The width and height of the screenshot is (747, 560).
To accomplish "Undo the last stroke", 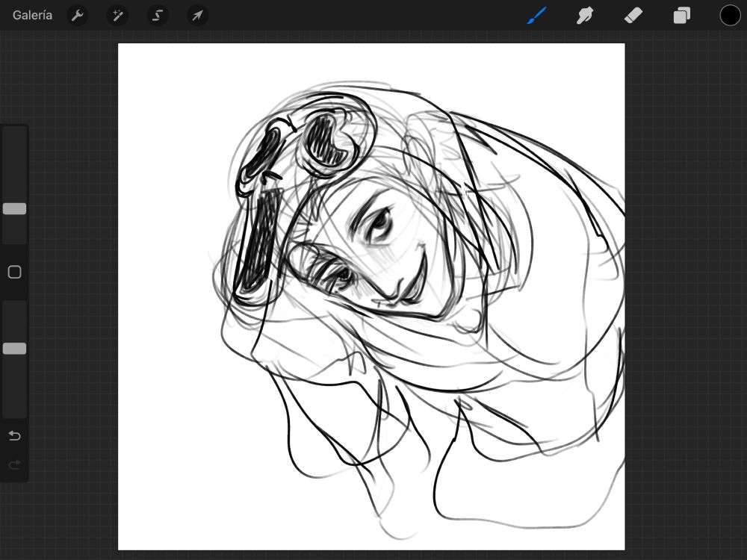I will 15,436.
